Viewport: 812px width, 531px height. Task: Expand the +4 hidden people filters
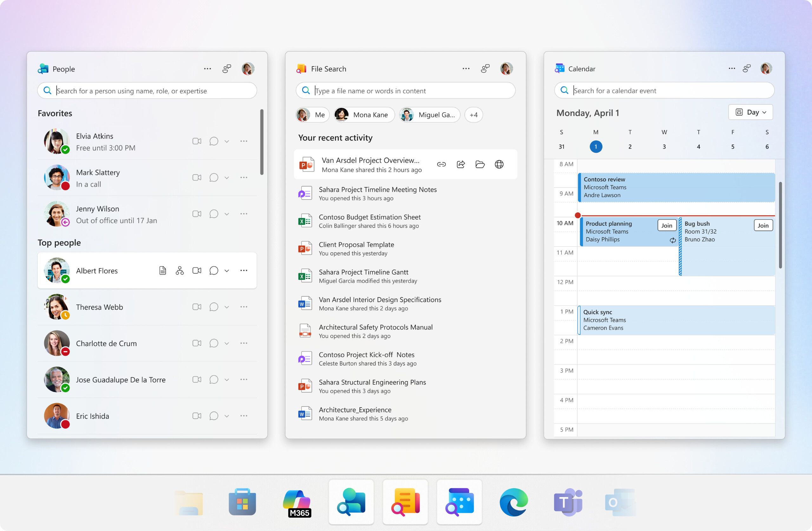(474, 115)
